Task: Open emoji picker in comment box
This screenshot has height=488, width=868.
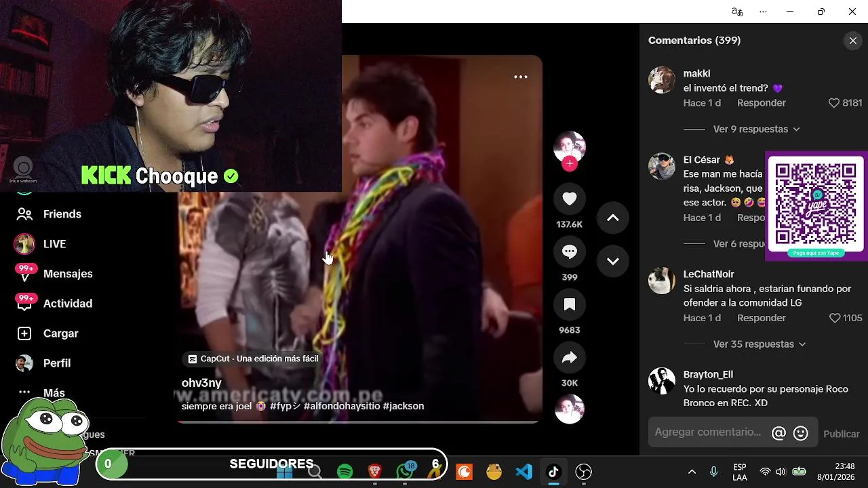Action: [801, 433]
